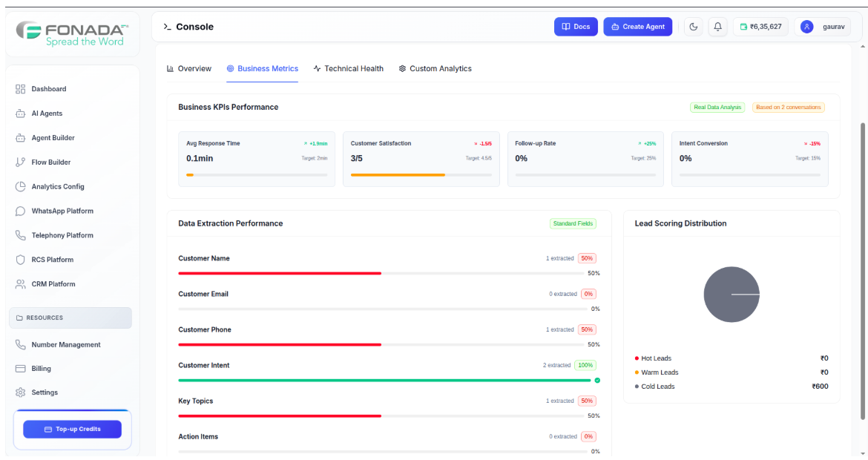Switch to the Overview tab
The image size is (868, 460).
(188, 69)
